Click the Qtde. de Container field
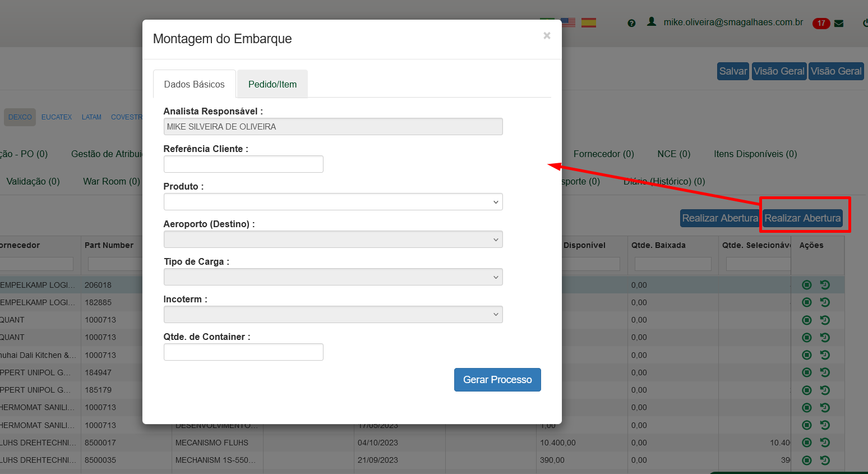Viewport: 868px width, 474px height. [x=243, y=352]
